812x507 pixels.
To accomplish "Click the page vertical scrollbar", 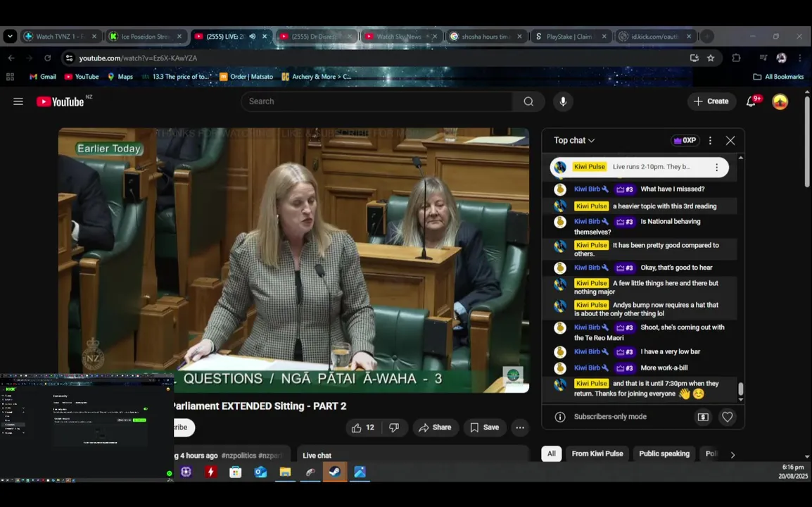I will 807,142.
